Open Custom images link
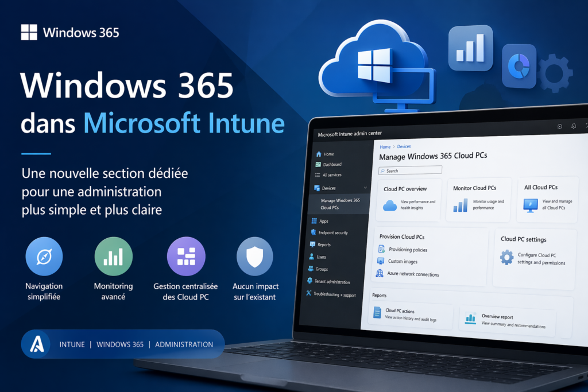The height and width of the screenshot is (392, 588). tap(403, 262)
